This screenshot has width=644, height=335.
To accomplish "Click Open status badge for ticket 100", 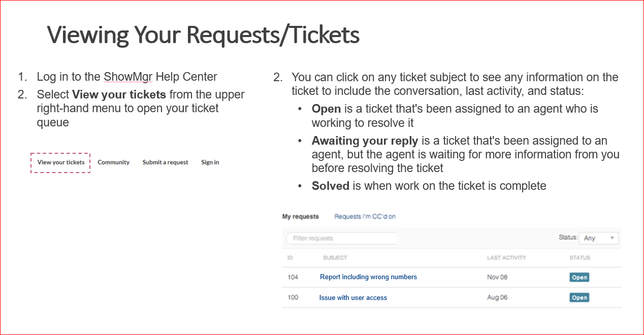I will [x=579, y=298].
